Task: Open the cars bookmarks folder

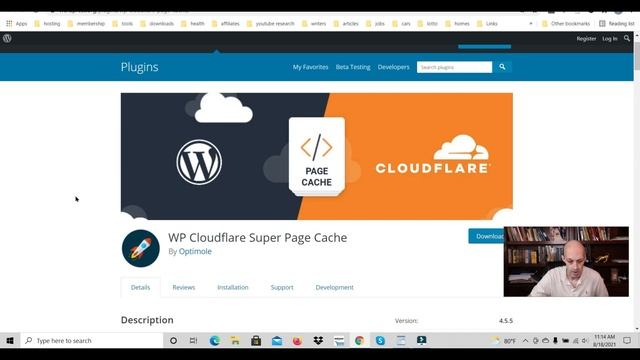Action: click(401, 24)
